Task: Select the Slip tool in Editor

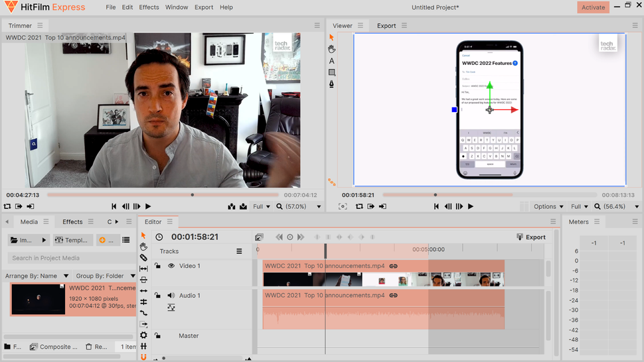Action: (143, 269)
